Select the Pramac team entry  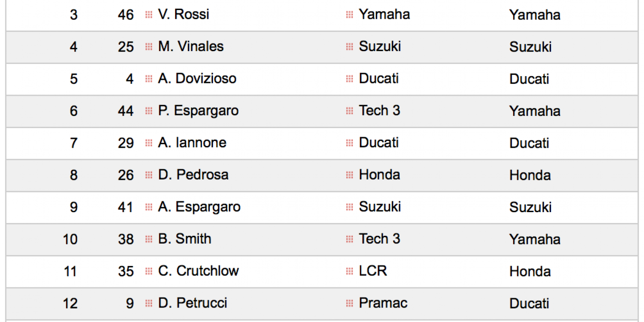click(383, 303)
